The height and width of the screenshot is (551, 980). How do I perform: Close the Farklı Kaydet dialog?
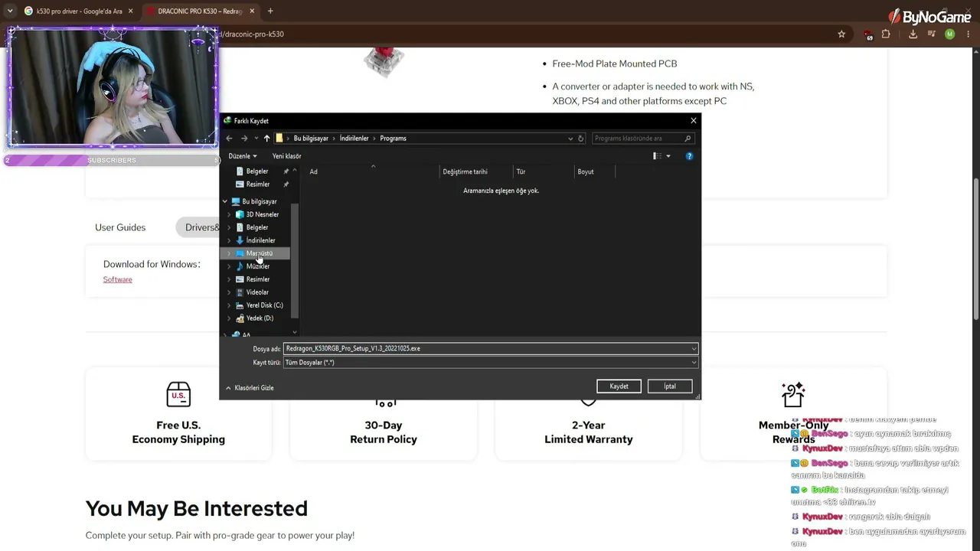(x=694, y=121)
